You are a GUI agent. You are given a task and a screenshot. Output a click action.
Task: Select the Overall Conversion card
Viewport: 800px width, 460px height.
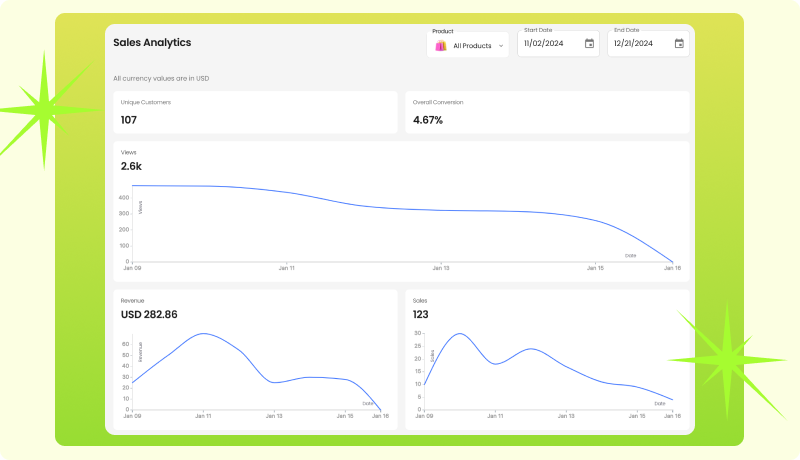click(547, 112)
